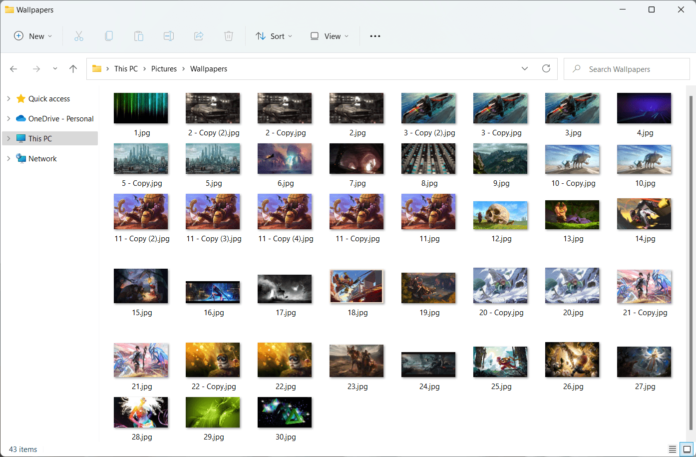The height and width of the screenshot is (457, 696).
Task: Switch to large thumbnails view in status bar
Action: tap(687, 449)
